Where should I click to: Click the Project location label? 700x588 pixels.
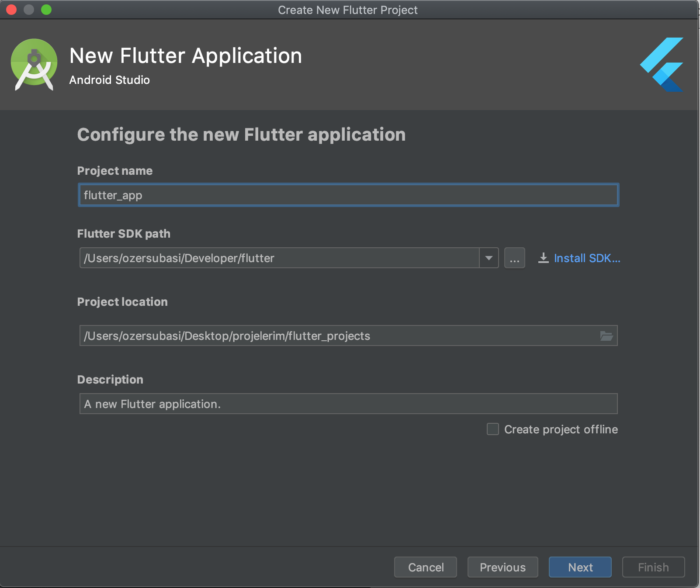pos(122,302)
